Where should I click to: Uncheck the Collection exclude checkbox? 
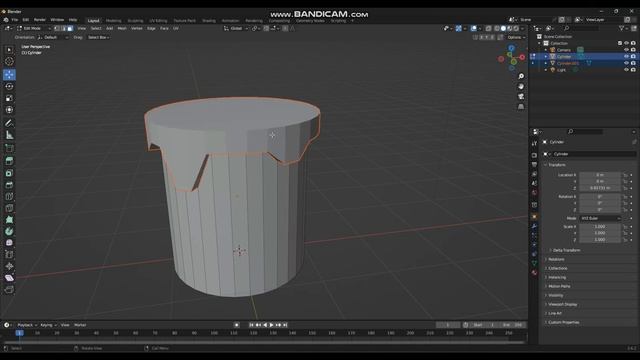pyautogui.click(x=620, y=43)
